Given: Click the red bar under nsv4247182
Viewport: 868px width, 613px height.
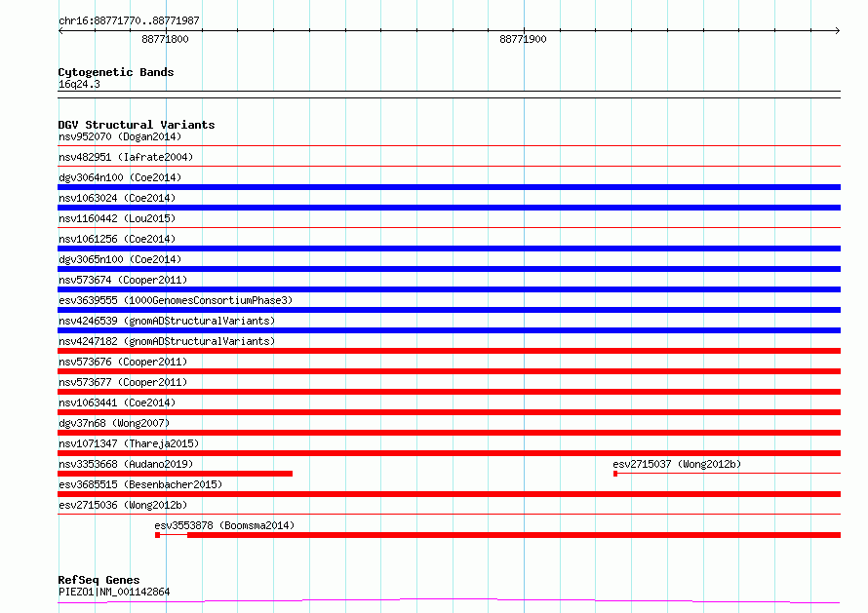Looking at the screenshot, I should click(x=449, y=351).
